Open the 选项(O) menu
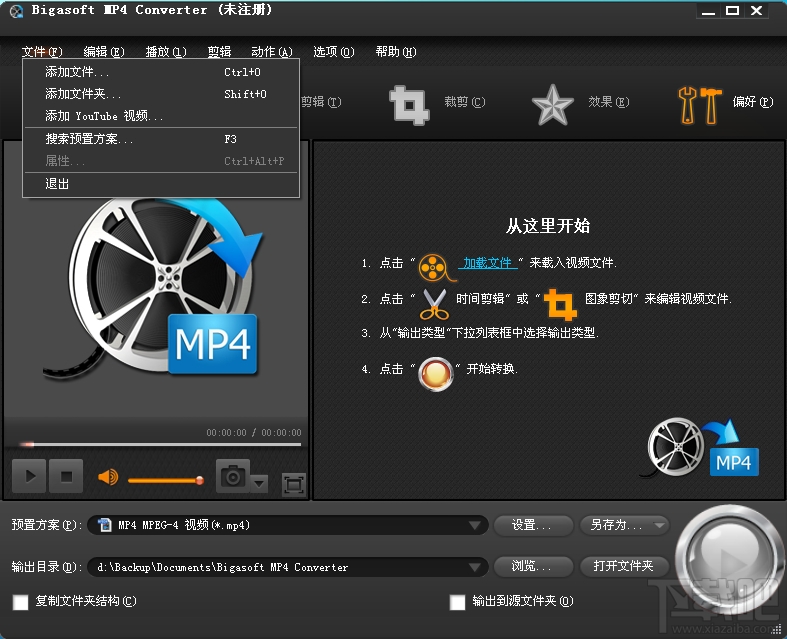Viewport: 787px width, 639px height. pyautogui.click(x=334, y=52)
